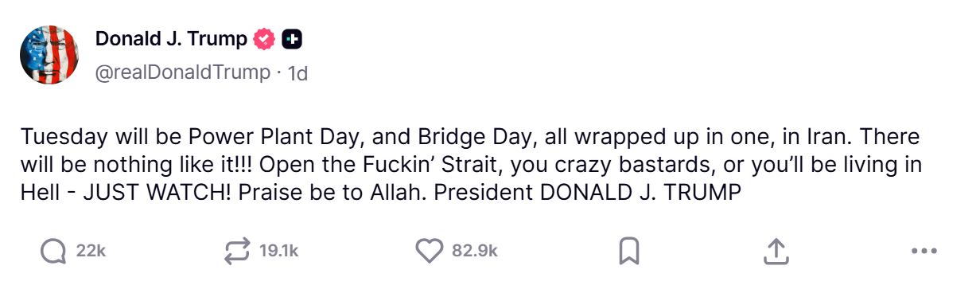Click the 19.1k reposts count
The image size is (980, 293).
tap(278, 252)
